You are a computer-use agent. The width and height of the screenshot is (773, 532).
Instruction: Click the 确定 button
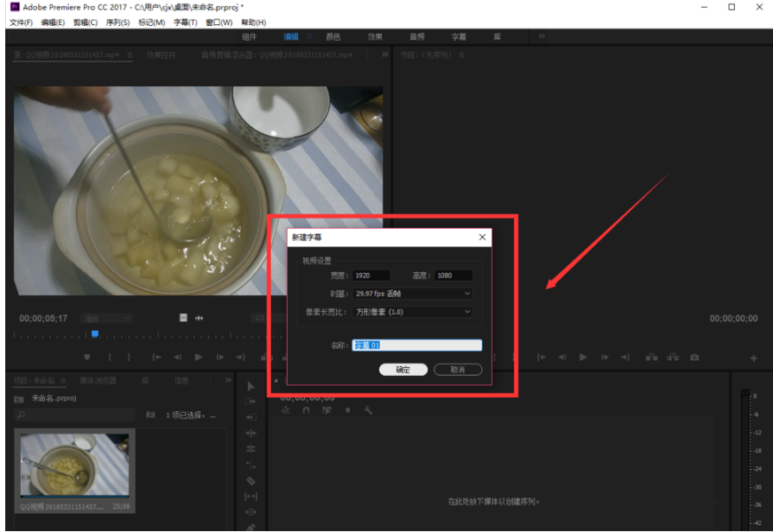[403, 370]
